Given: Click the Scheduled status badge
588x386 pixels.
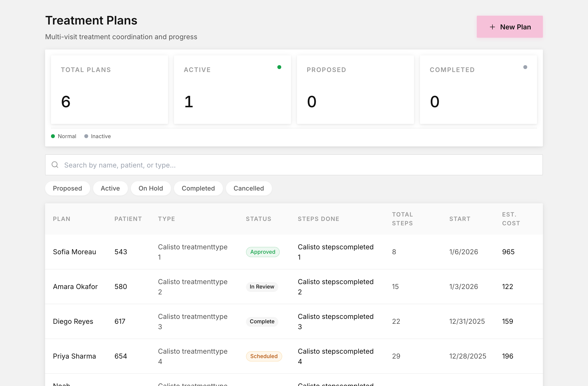Looking at the screenshot, I should [x=264, y=356].
